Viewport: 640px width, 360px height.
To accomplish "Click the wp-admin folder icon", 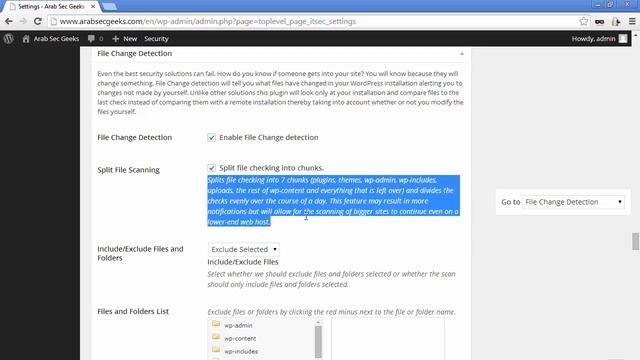I will click(x=216, y=324).
